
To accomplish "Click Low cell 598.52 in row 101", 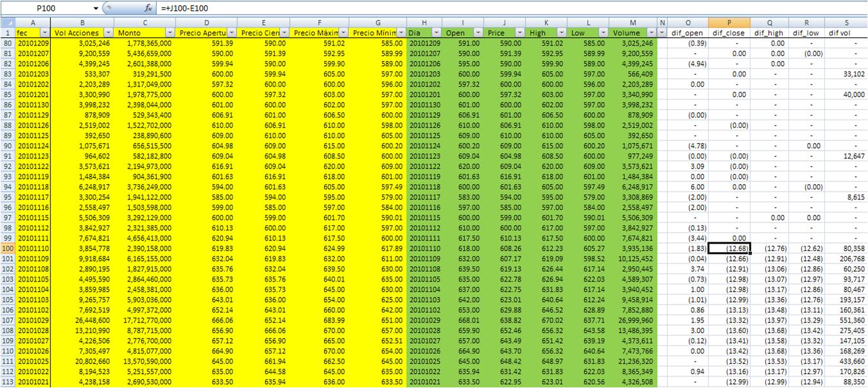I will coord(588,258).
